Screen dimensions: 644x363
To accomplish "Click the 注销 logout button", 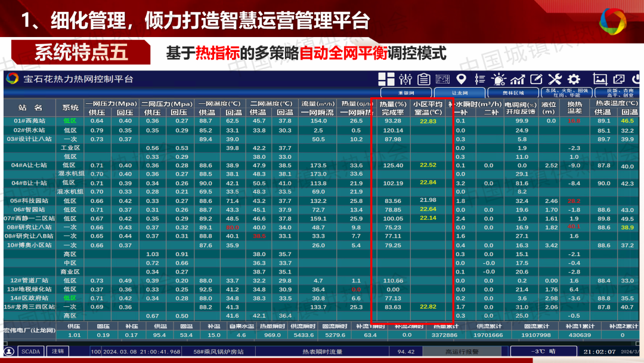I will pyautogui.click(x=57, y=352).
